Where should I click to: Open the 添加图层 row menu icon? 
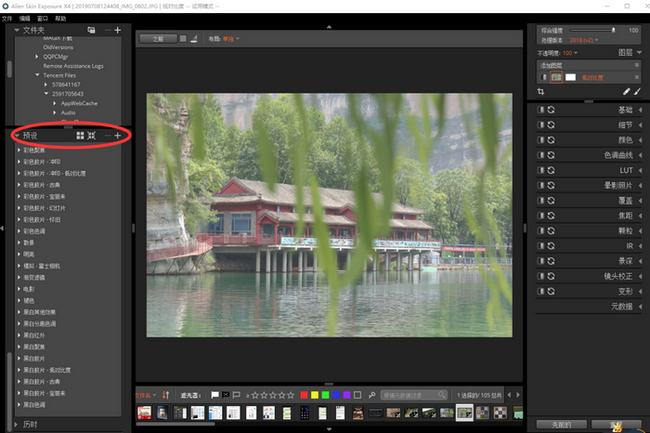pyautogui.click(x=637, y=65)
